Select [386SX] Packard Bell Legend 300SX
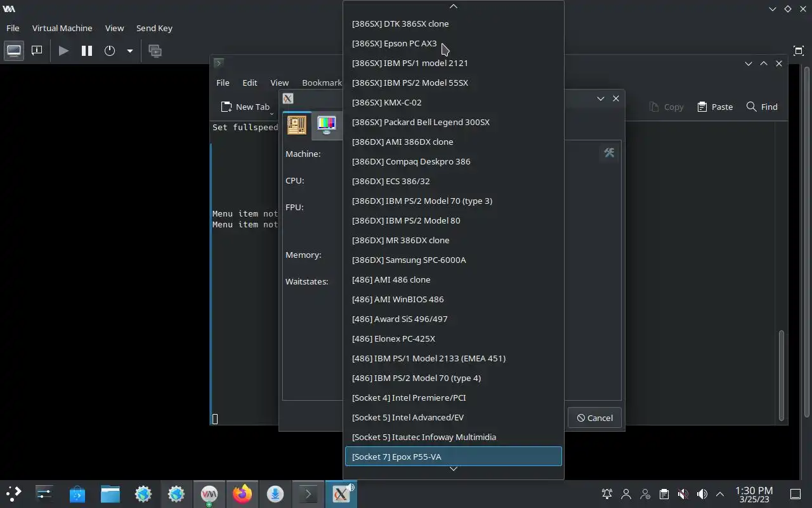The image size is (812, 508). pyautogui.click(x=454, y=122)
